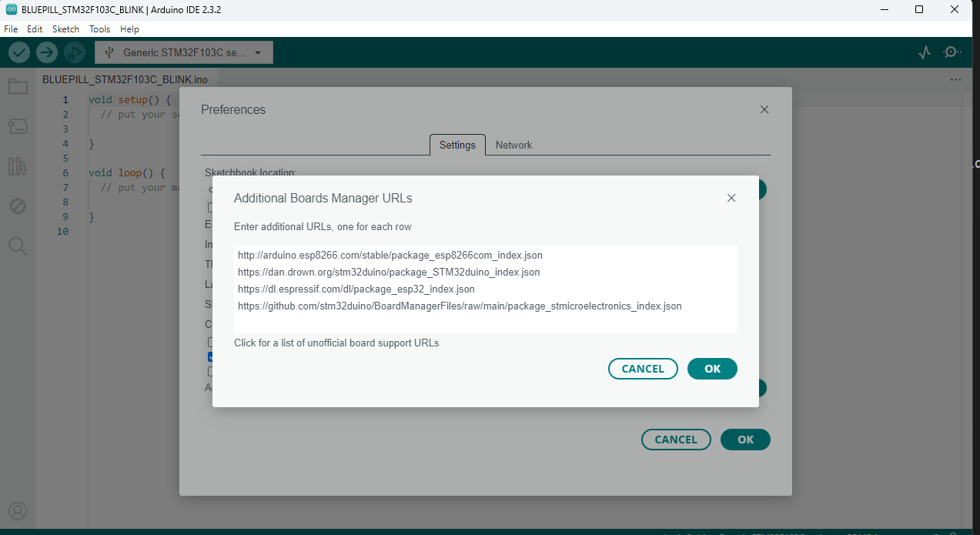Screen dimensions: 980x535
Task: Click CANCEL in Additional Boards Manager URLs
Action: click(x=643, y=369)
